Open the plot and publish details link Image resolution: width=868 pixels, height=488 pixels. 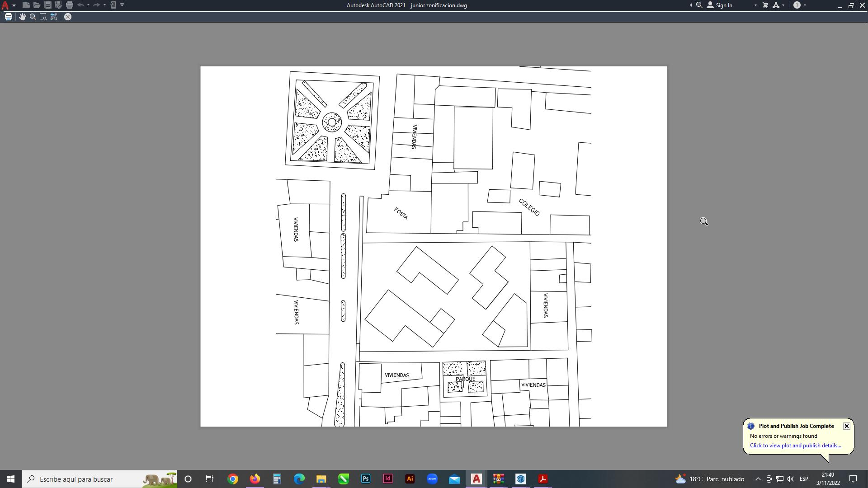(795, 446)
